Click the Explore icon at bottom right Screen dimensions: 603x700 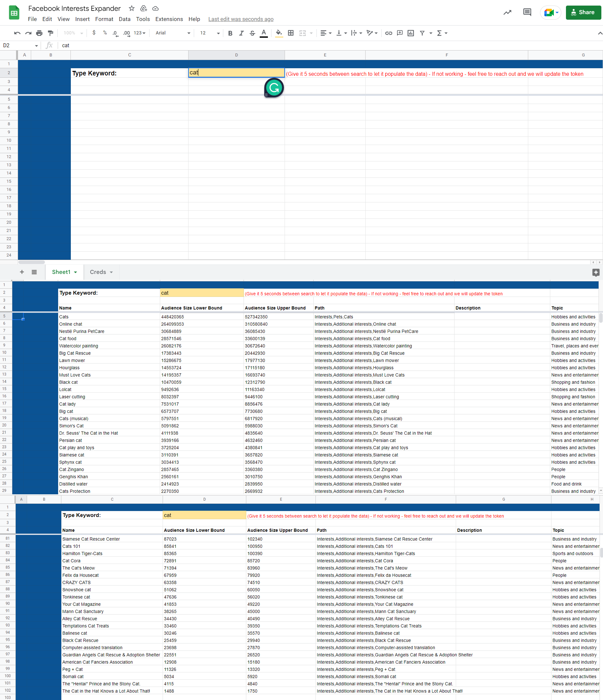click(595, 272)
